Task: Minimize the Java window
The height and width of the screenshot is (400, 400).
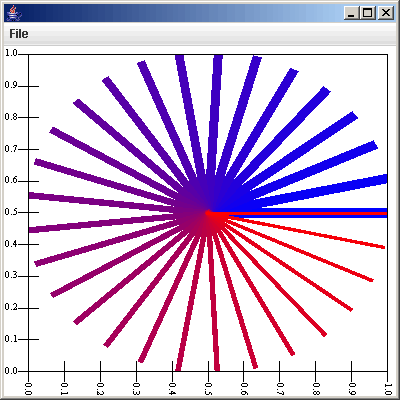Action: click(x=351, y=13)
